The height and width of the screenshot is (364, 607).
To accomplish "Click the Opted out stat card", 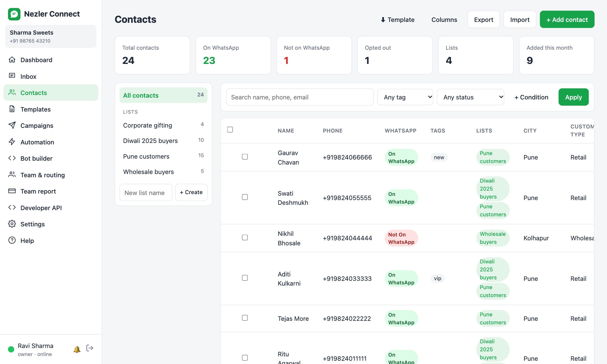I will pyautogui.click(x=395, y=55).
